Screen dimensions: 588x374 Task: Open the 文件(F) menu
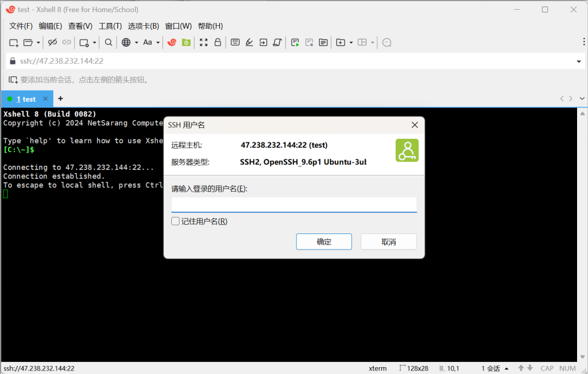pyautogui.click(x=21, y=26)
